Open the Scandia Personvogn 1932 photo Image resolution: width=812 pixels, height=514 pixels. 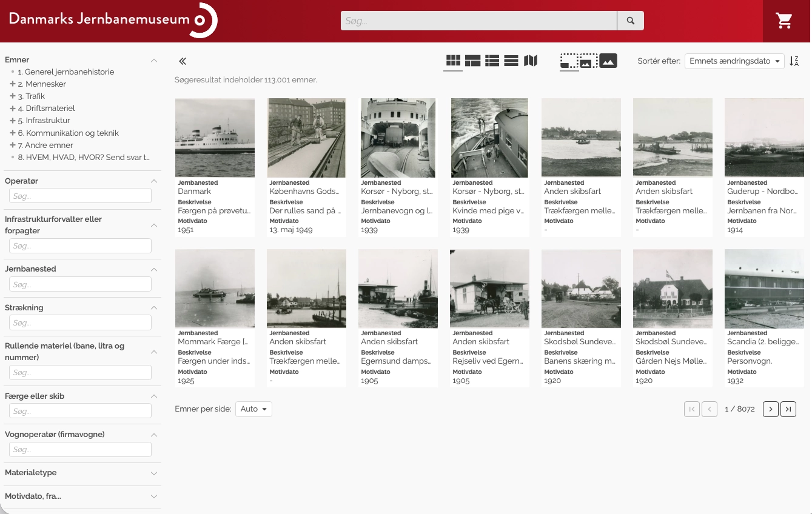coord(764,289)
